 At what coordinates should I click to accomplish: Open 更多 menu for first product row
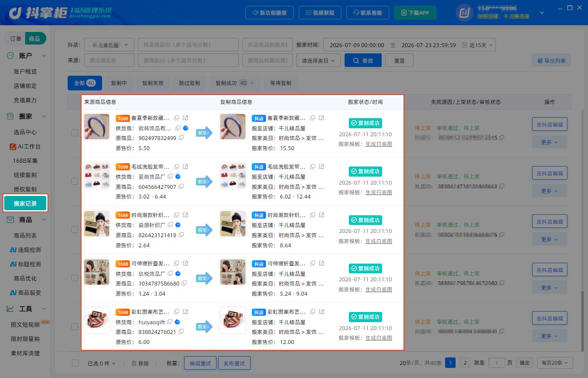point(549,142)
